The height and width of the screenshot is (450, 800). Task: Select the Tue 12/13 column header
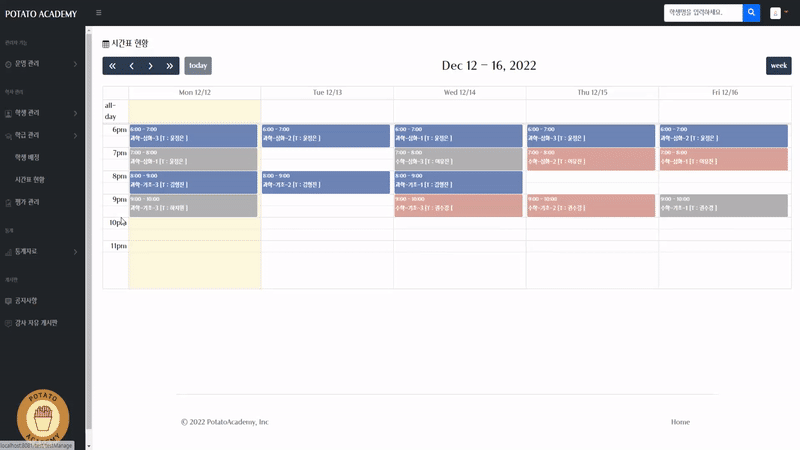click(x=327, y=92)
